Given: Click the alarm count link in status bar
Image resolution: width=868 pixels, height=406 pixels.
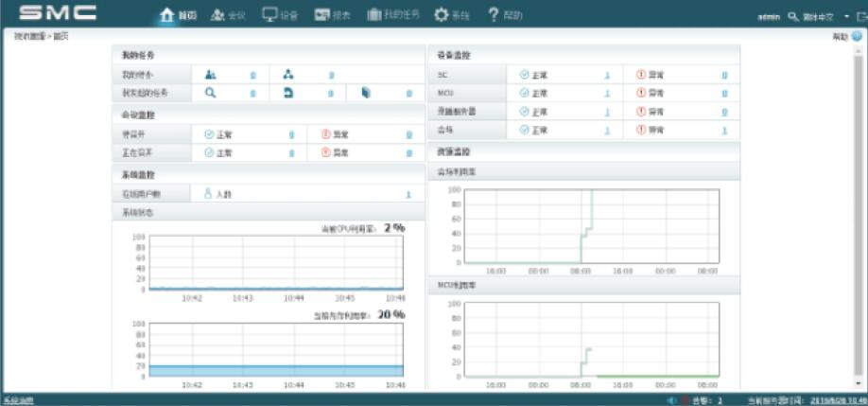Looking at the screenshot, I should 720,400.
